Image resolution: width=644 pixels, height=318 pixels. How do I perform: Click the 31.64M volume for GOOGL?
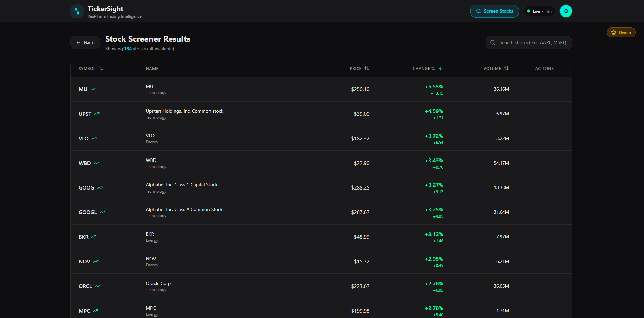click(501, 212)
